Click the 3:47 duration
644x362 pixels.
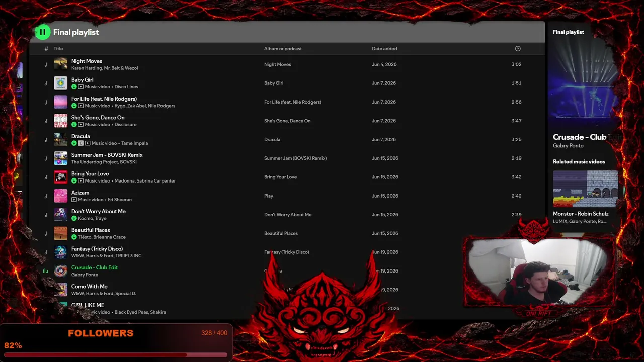[516, 121]
